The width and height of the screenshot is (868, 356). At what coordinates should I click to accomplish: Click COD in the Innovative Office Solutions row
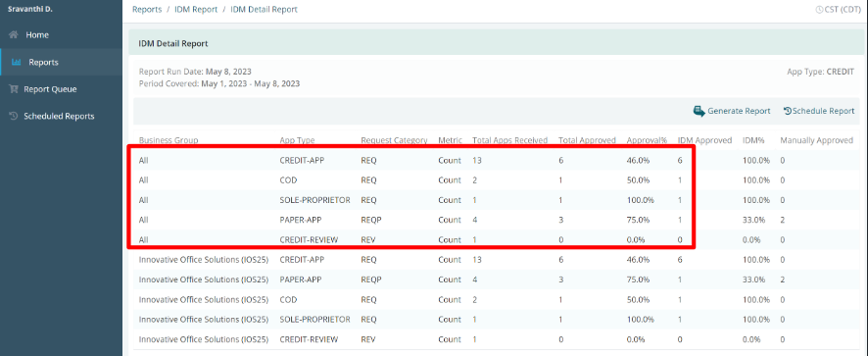tap(288, 299)
